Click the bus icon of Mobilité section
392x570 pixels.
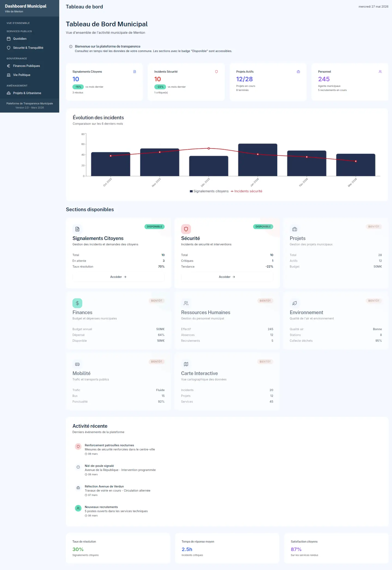[x=77, y=364]
